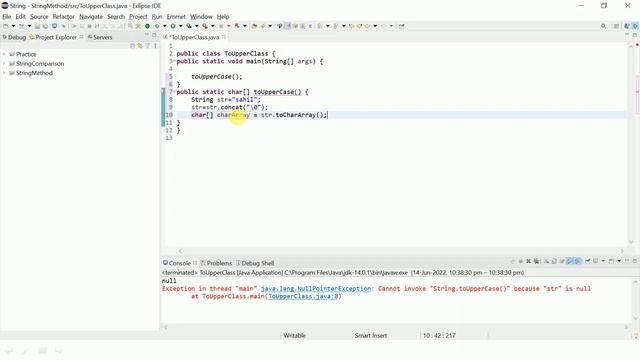The image size is (640, 360).
Task: Click the Open Type toolbar icon
Action: point(254,26)
